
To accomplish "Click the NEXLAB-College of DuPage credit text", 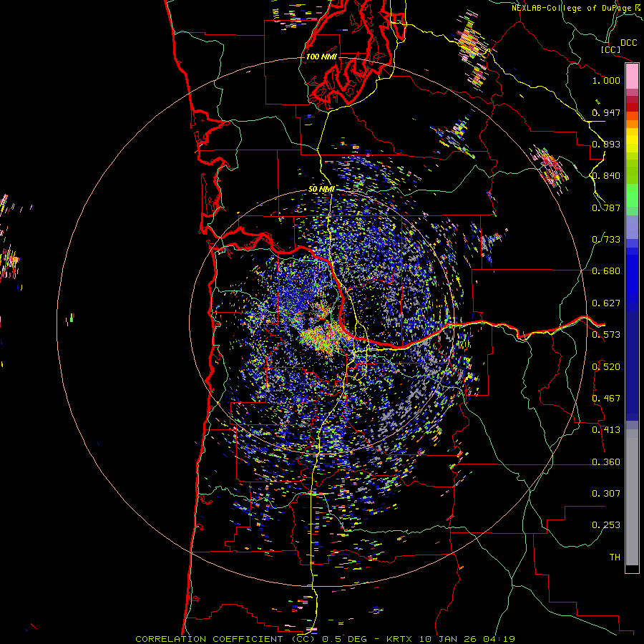I will coord(572,8).
